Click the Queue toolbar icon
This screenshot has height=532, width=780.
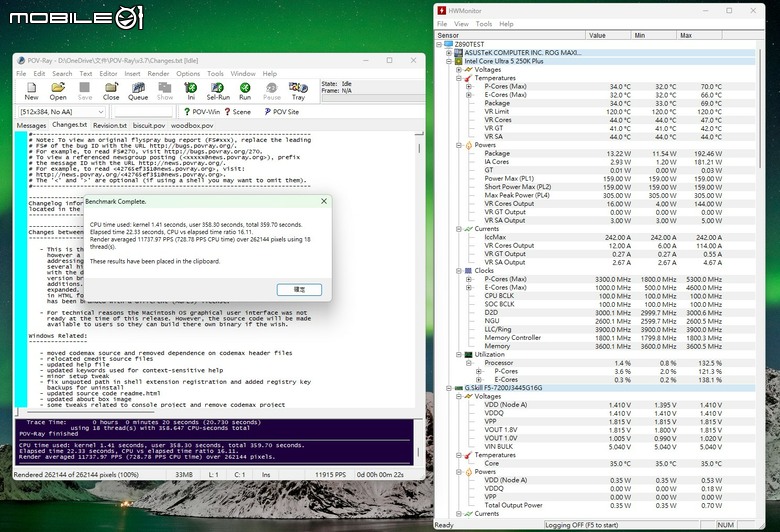(x=138, y=91)
